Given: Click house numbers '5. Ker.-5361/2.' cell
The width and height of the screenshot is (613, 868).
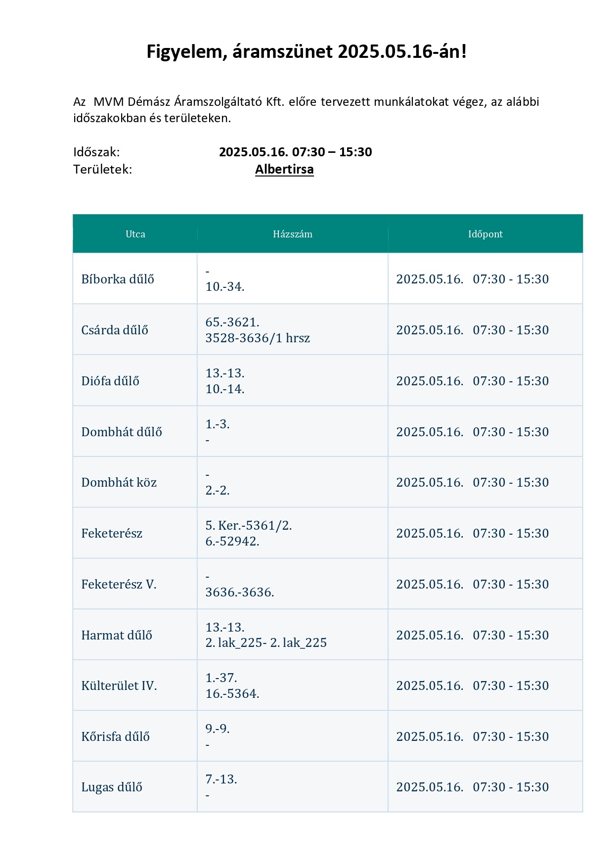Looking at the screenshot, I should (x=293, y=533).
